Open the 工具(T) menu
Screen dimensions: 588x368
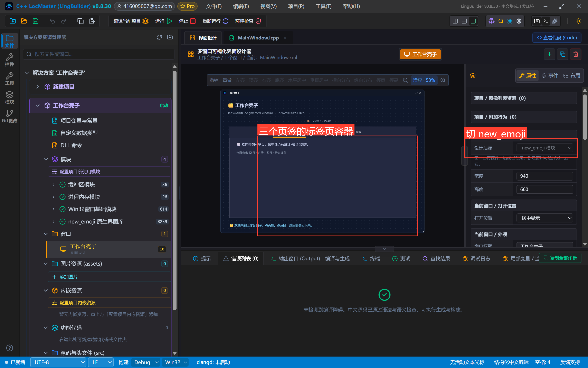point(323,6)
